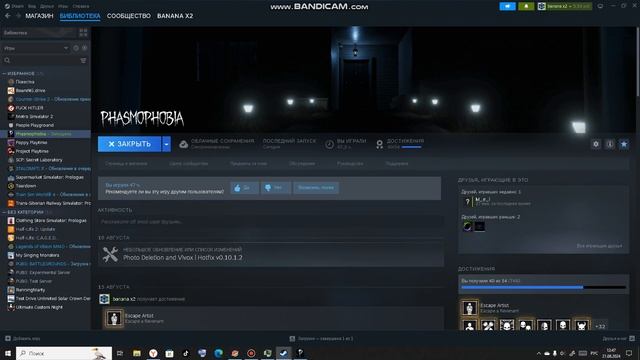
Task: Click the horned skull achievement icon
Action: (x=581, y=325)
